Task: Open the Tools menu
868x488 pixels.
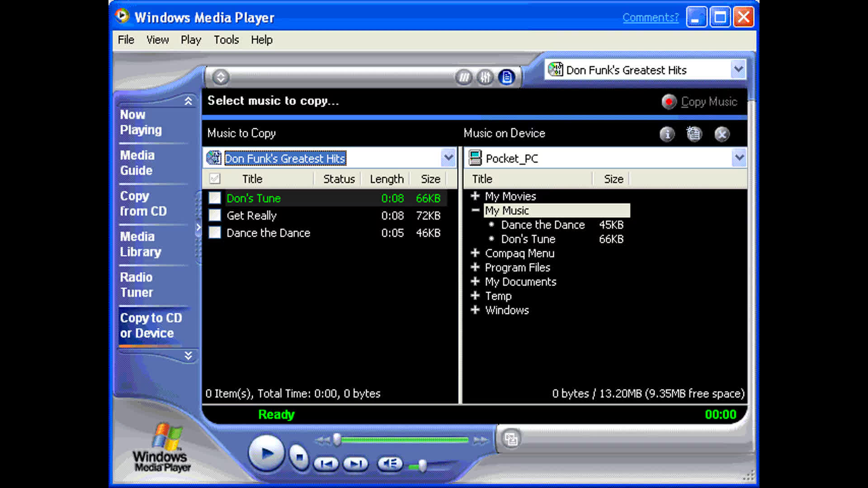Action: [226, 40]
